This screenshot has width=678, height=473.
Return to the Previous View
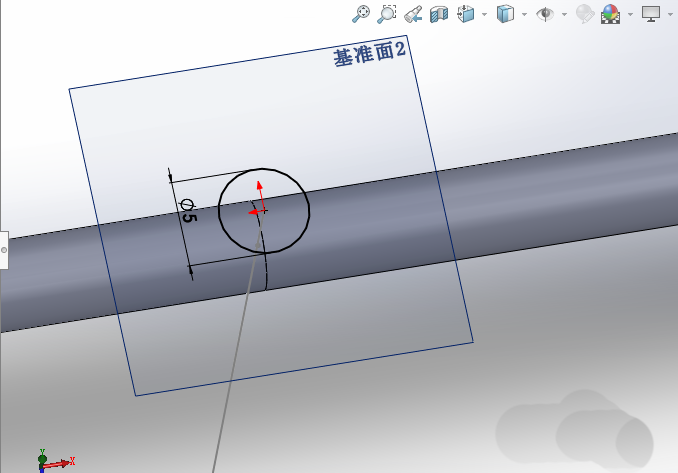413,14
